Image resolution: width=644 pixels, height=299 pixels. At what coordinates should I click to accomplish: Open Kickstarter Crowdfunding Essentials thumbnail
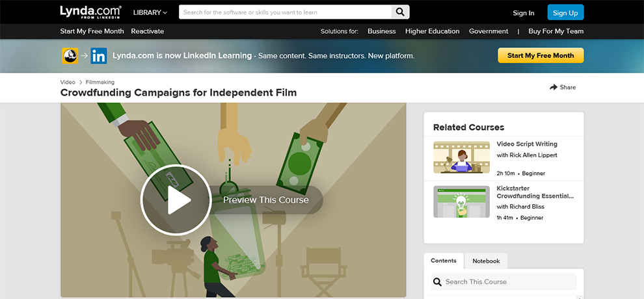click(x=461, y=201)
